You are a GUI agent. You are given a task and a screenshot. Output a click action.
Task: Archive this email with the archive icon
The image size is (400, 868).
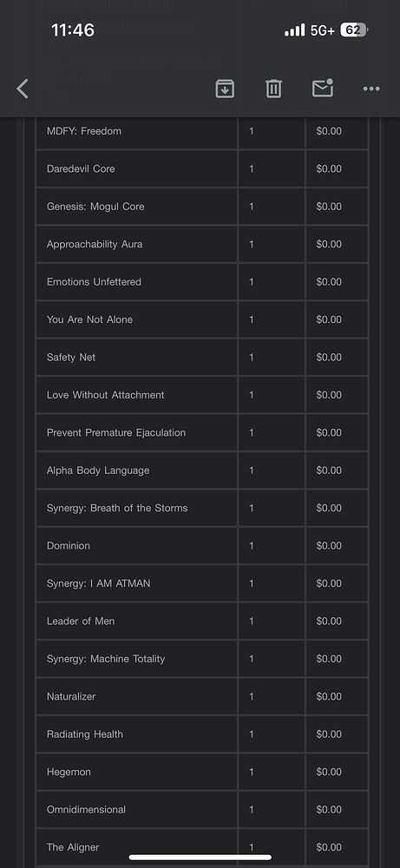(225, 89)
